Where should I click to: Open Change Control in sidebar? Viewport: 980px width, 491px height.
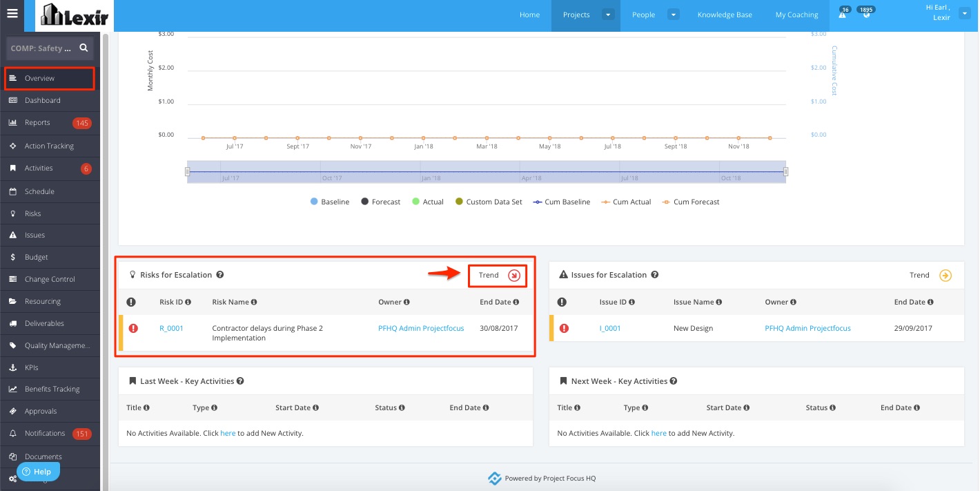(x=50, y=280)
